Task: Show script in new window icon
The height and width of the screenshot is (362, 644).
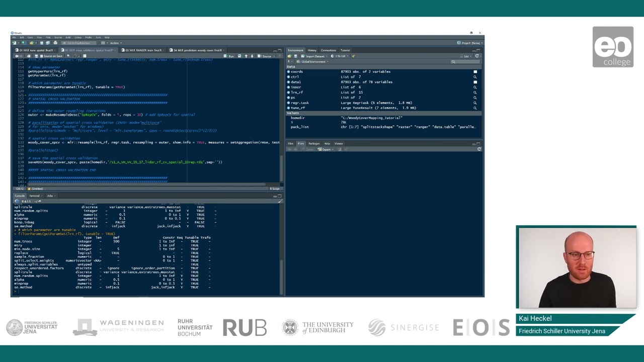Action: [x=29, y=56]
